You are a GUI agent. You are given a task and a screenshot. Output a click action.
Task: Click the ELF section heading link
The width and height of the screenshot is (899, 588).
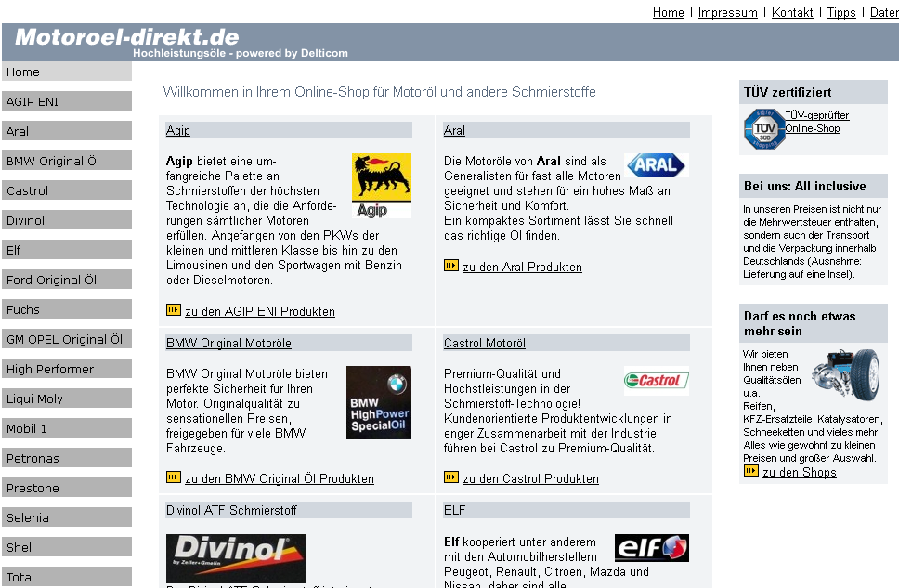(x=455, y=510)
